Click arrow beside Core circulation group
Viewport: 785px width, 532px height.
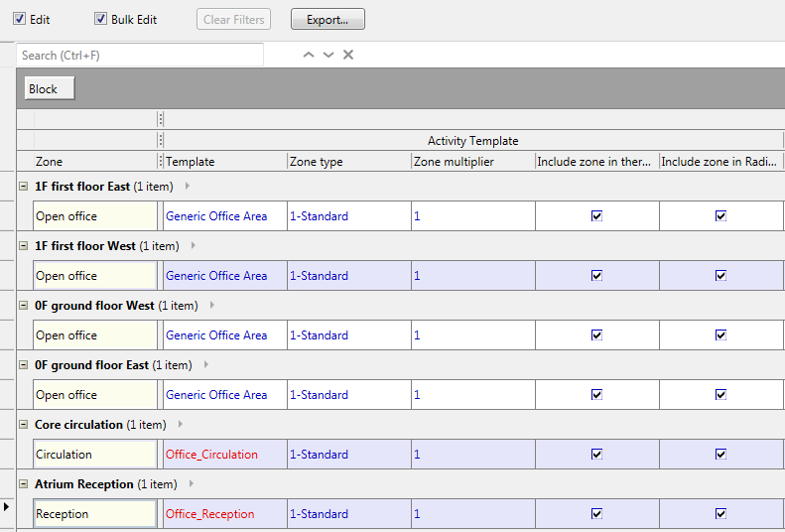click(x=180, y=424)
